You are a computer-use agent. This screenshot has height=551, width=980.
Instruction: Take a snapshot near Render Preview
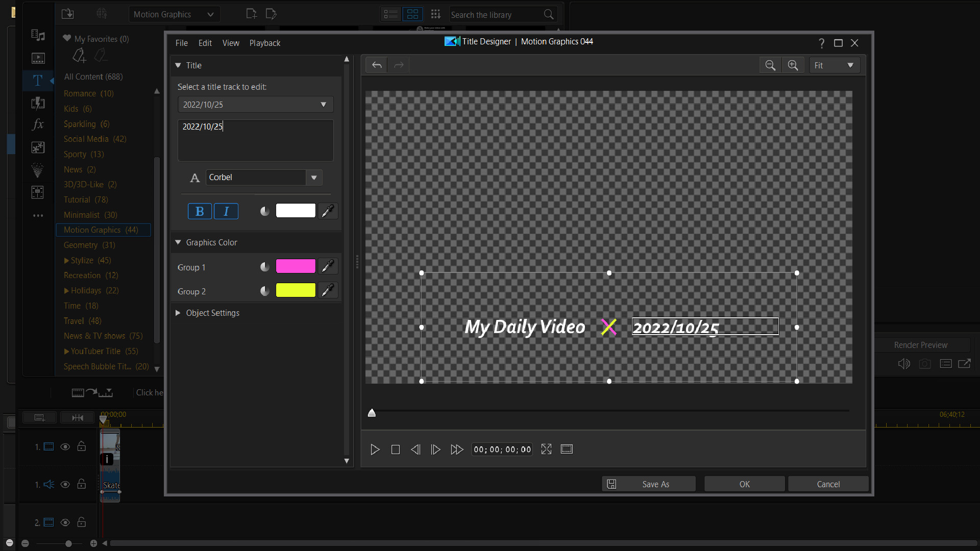tap(925, 363)
